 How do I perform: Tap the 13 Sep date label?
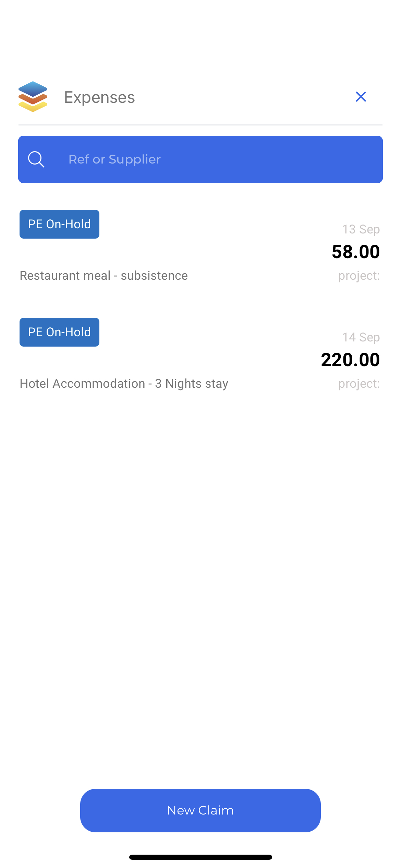click(x=361, y=229)
